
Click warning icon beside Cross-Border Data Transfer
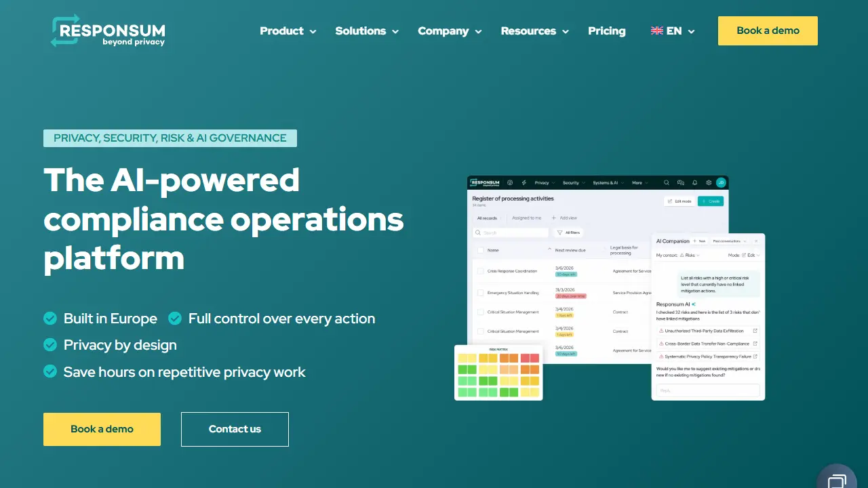point(661,344)
